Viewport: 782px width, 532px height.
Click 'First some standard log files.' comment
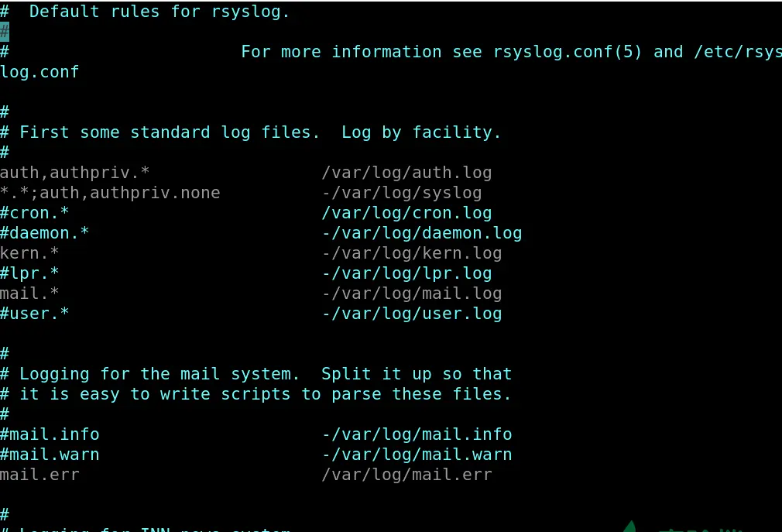[169, 132]
